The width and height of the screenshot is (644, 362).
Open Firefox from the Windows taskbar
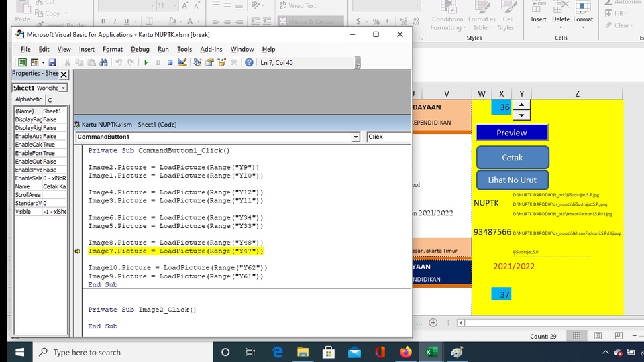click(x=405, y=352)
